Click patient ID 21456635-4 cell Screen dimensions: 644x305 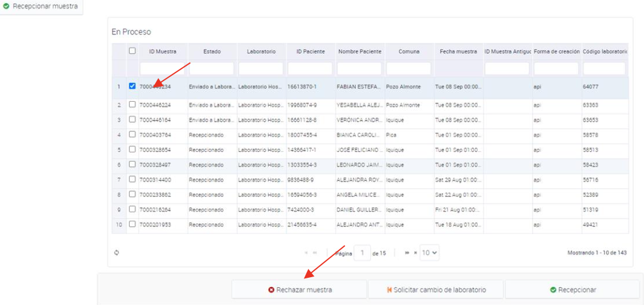tap(310, 225)
